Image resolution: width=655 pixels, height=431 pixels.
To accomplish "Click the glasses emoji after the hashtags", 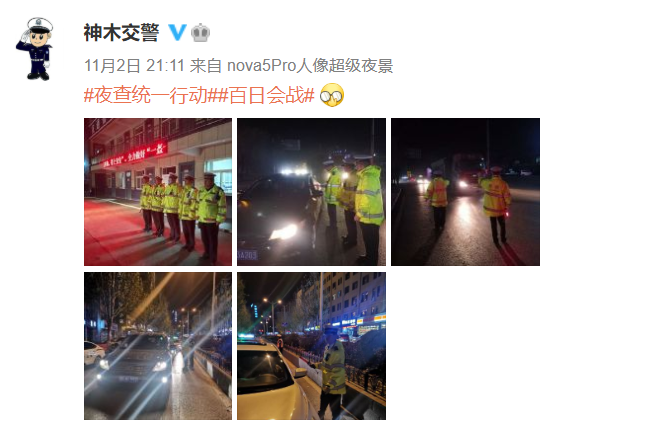I will point(332,95).
